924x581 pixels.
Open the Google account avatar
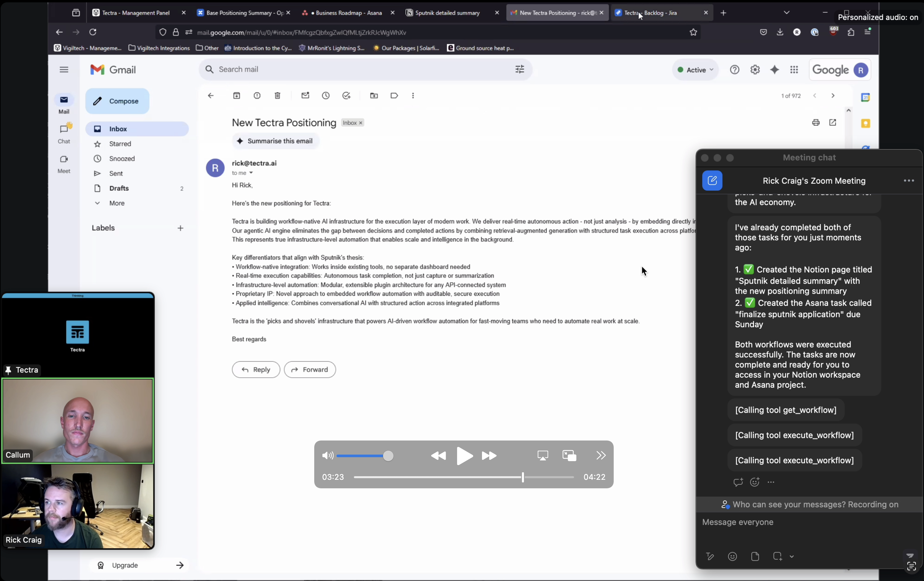click(861, 70)
